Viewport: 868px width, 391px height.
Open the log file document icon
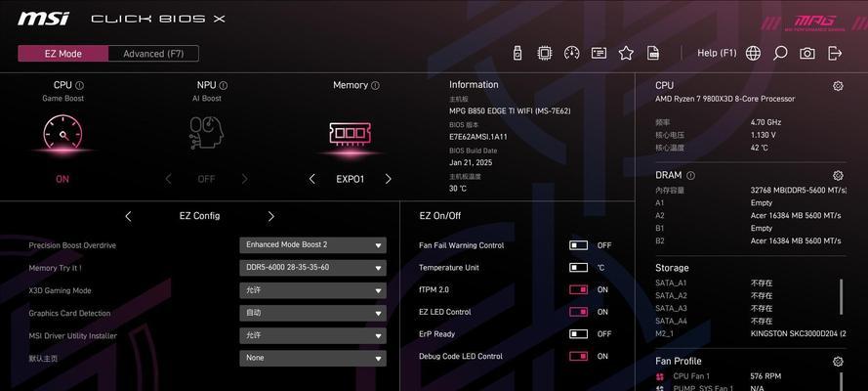[x=653, y=53]
